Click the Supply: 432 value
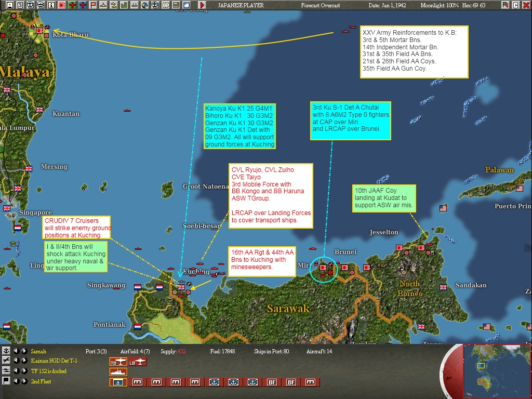The image size is (532, 399). pos(173,351)
